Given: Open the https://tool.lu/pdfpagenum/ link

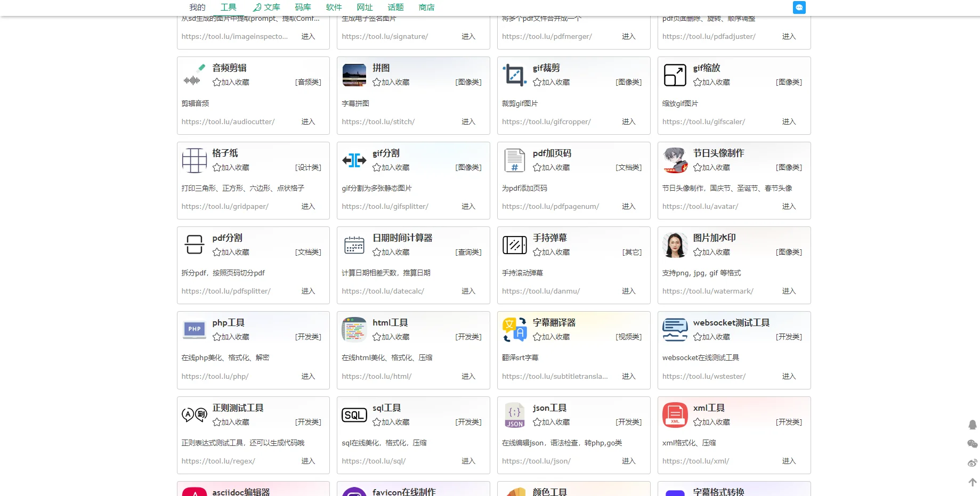Looking at the screenshot, I should [x=550, y=206].
